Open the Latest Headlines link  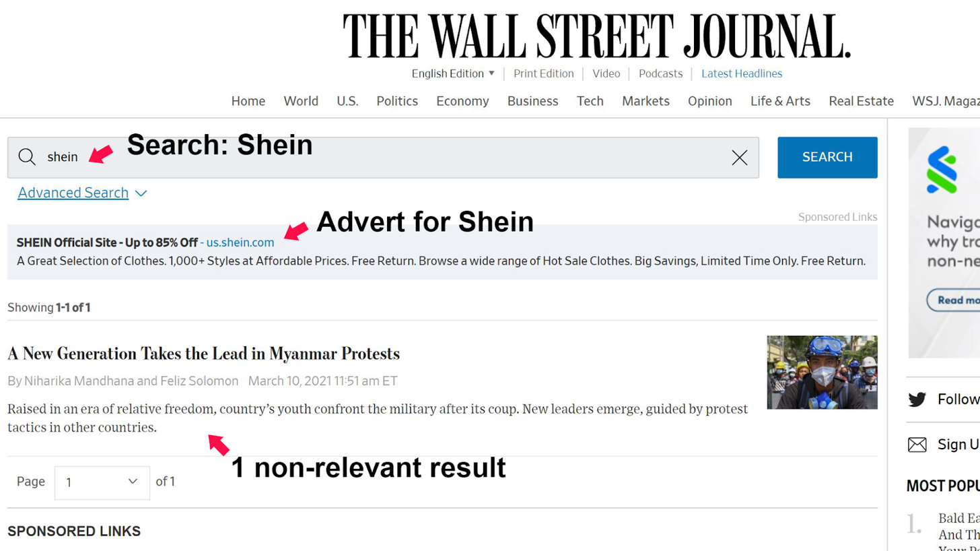(742, 73)
